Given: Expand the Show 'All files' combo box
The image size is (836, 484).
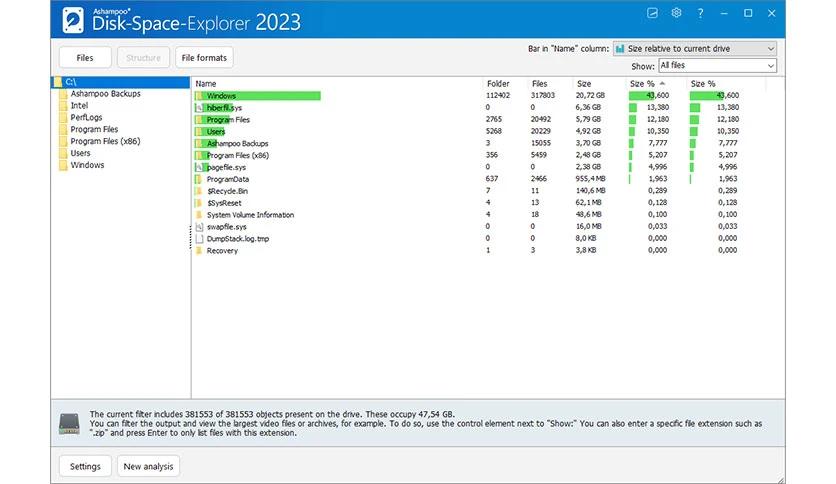Looking at the screenshot, I should (x=717, y=66).
